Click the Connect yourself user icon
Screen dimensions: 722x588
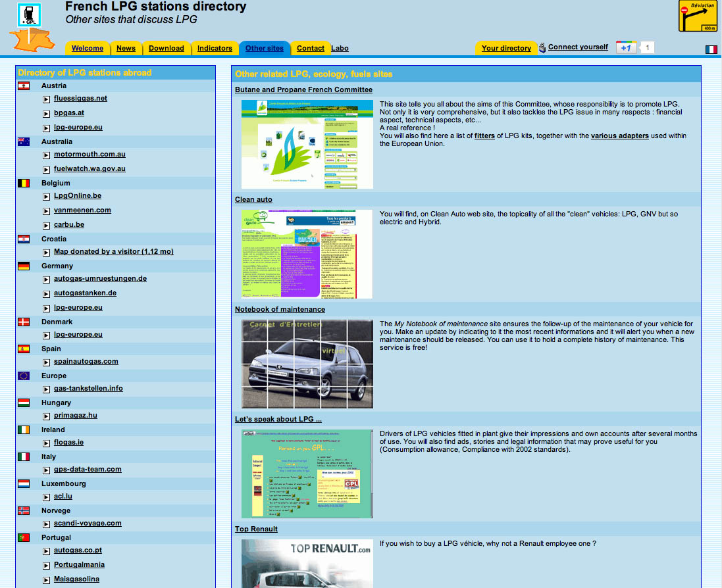pos(542,47)
